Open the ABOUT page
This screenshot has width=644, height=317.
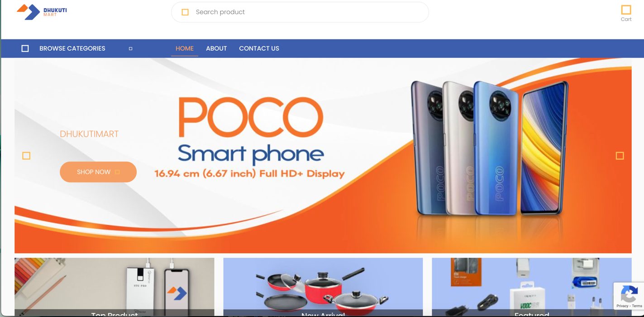(216, 48)
